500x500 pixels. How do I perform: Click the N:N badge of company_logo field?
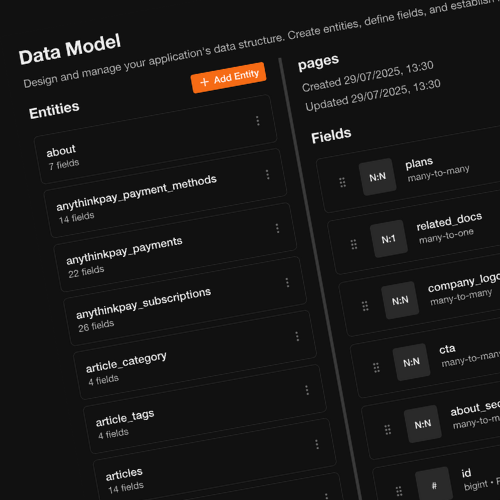(400, 300)
